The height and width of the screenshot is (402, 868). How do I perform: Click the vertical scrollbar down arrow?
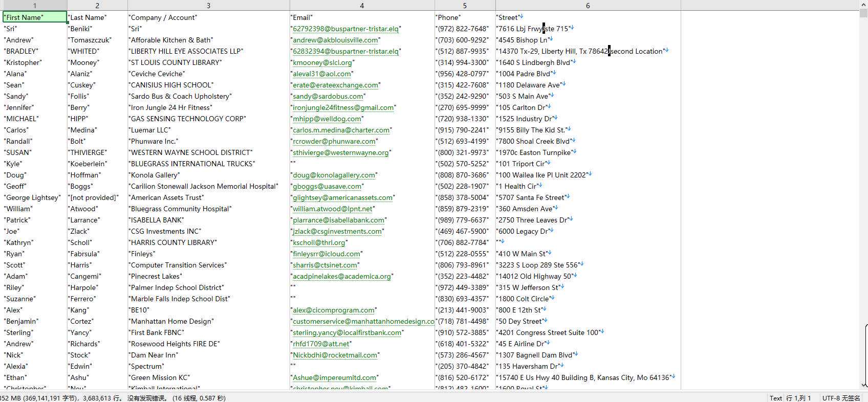tap(864, 385)
